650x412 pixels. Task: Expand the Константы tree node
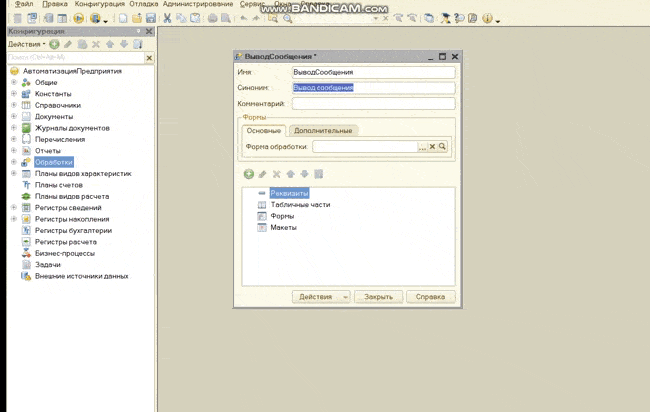click(x=14, y=94)
